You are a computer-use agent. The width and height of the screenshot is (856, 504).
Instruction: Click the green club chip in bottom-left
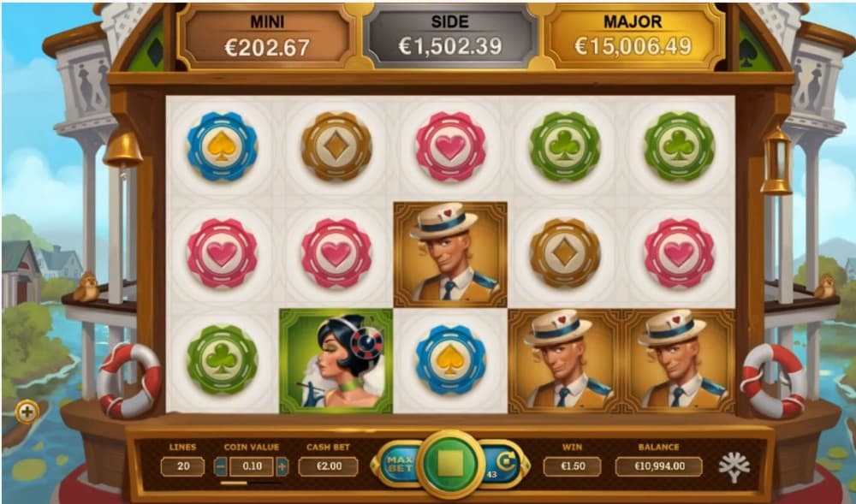(222, 359)
